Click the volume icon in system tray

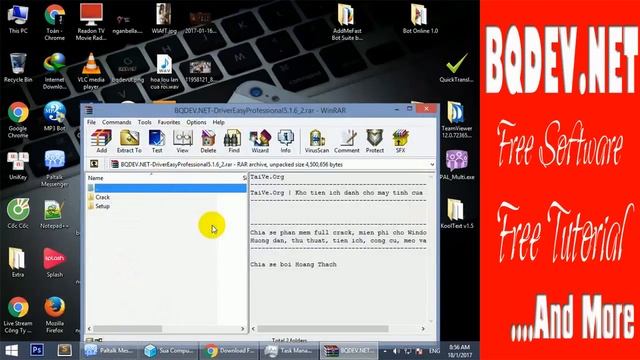pos(396,351)
